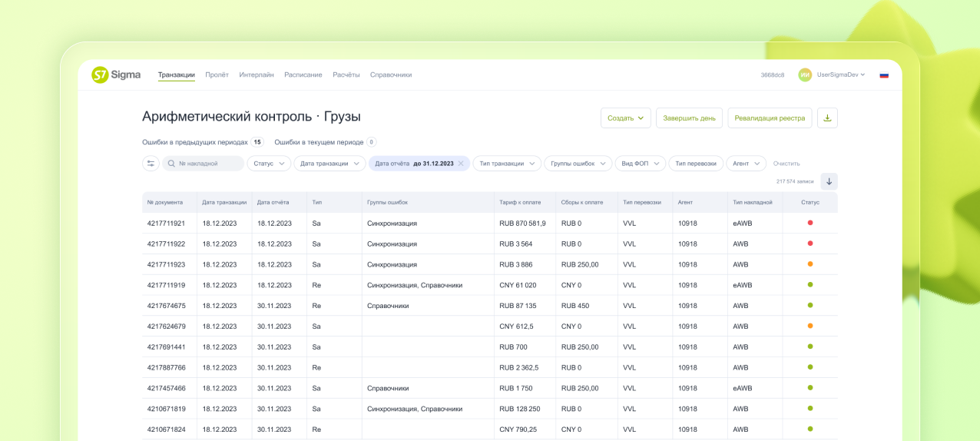Open the Вид ФОП filter dropdown
The image size is (980, 441).
[x=641, y=164]
